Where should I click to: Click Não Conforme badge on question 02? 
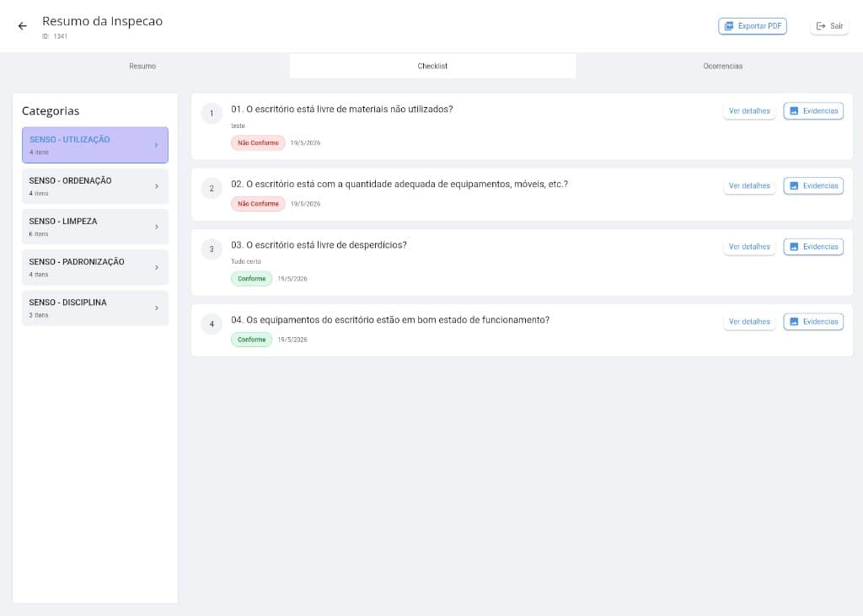coord(258,204)
